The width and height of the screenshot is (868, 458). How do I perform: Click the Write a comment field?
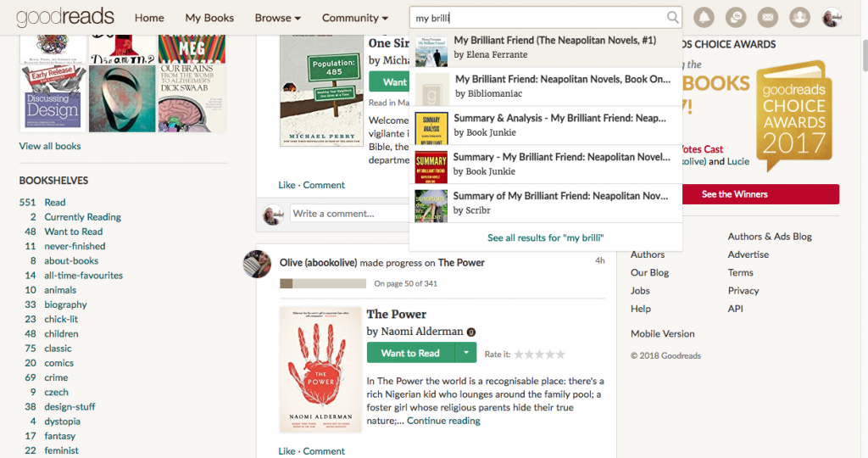pyautogui.click(x=348, y=214)
